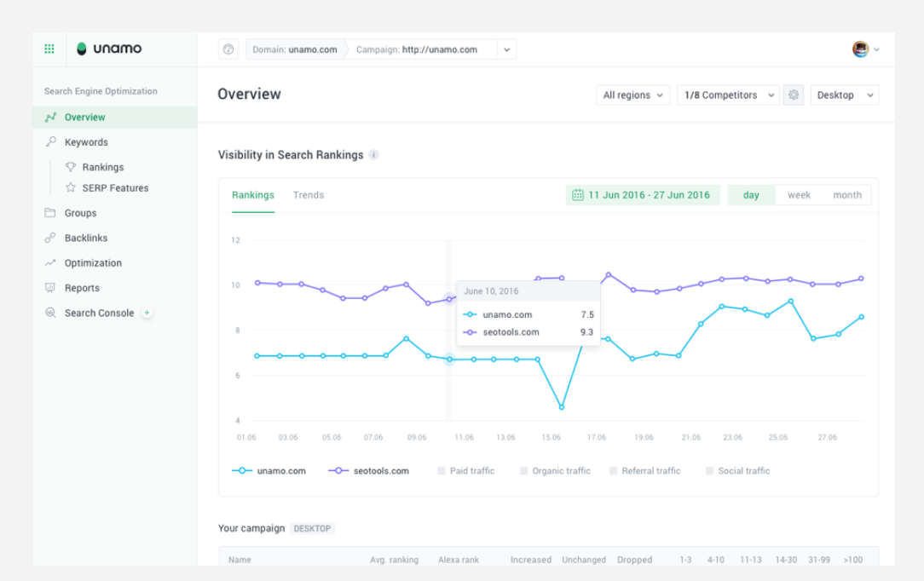Click the Backlinks chain icon

(50, 238)
